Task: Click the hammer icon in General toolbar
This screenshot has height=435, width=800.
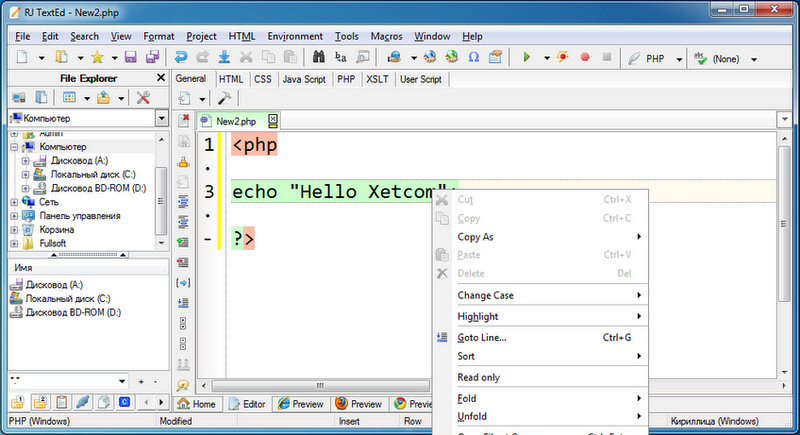Action: pyautogui.click(x=224, y=98)
